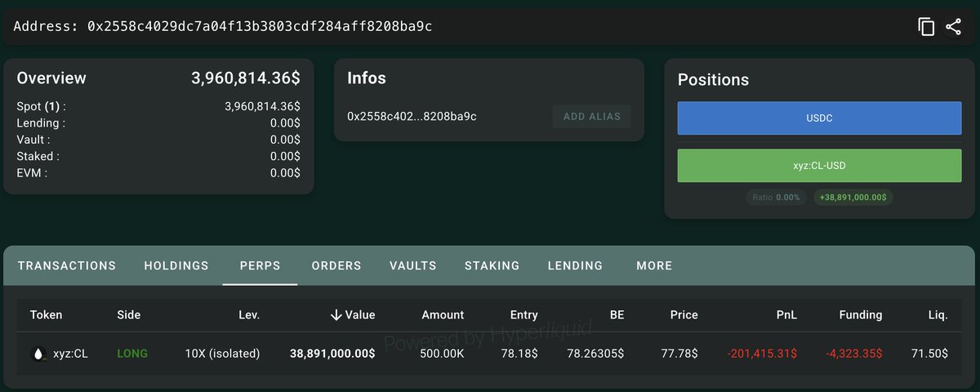Click the Staked row in Overview
This screenshot has height=392, width=980.
pos(158,156)
